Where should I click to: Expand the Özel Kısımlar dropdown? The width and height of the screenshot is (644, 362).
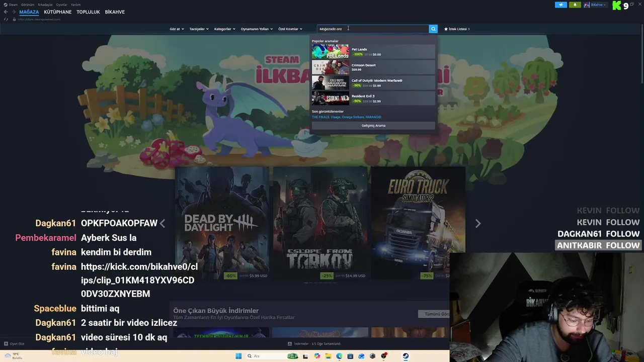290,29
